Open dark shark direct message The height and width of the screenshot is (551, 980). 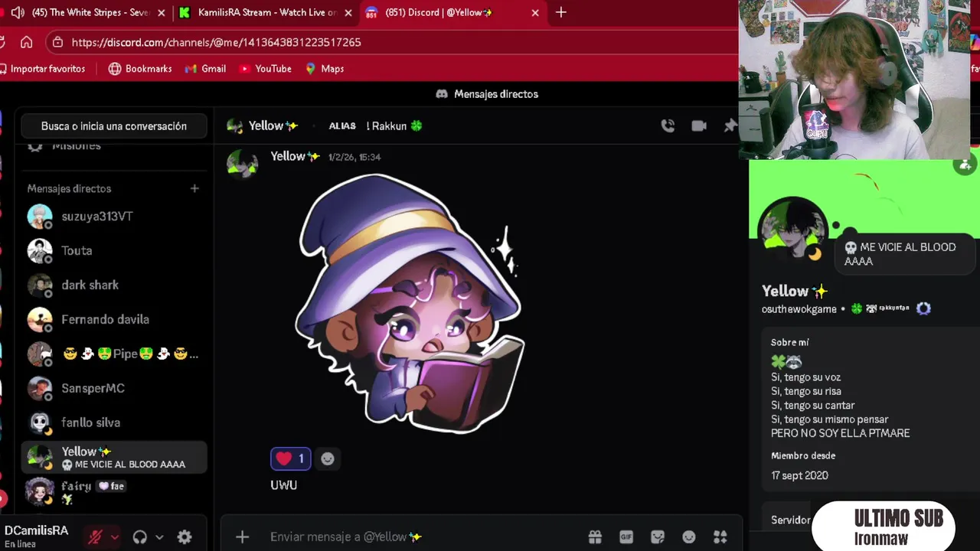coord(114,285)
